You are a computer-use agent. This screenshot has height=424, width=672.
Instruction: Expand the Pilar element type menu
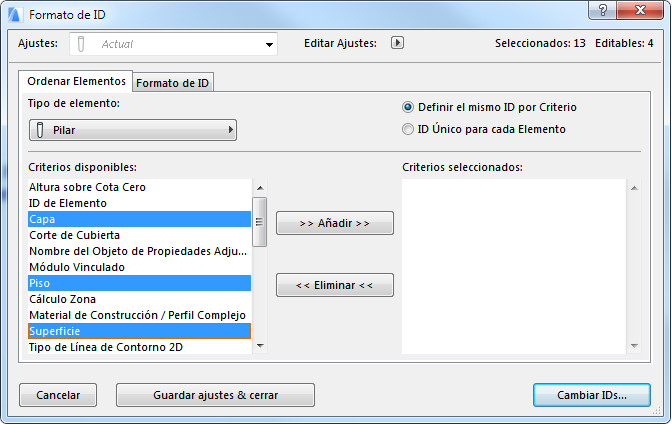tap(232, 130)
